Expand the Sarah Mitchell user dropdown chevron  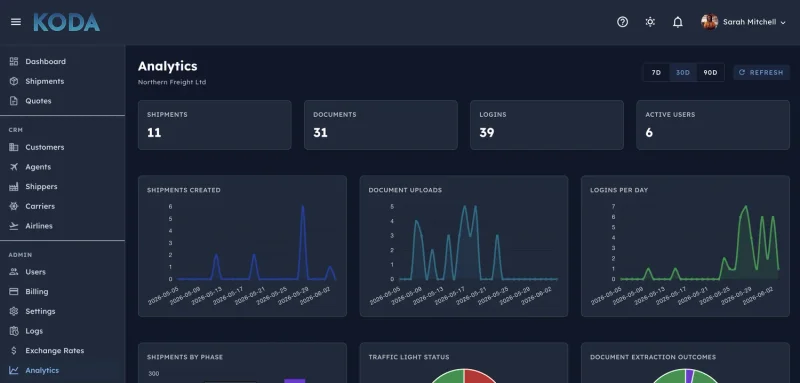[783, 23]
